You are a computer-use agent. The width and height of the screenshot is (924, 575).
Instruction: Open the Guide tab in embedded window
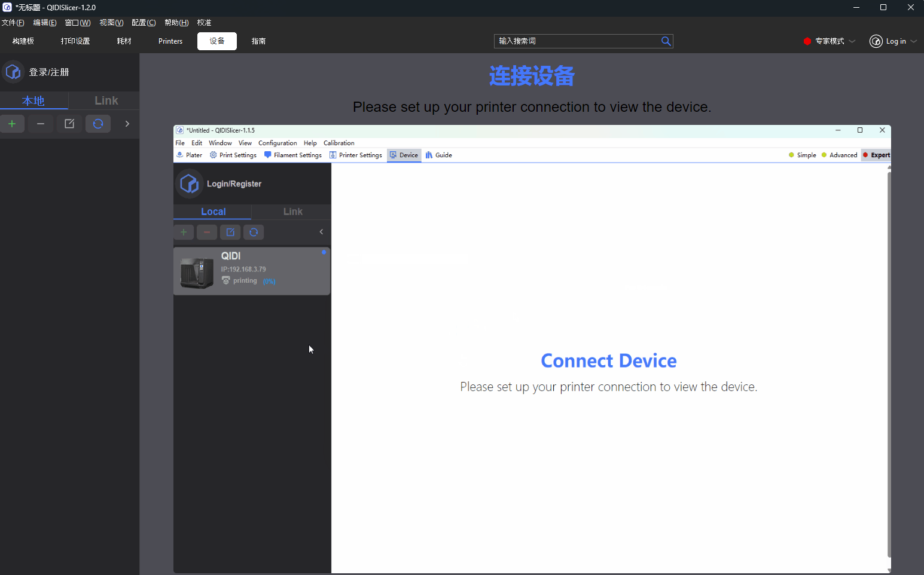click(439, 155)
